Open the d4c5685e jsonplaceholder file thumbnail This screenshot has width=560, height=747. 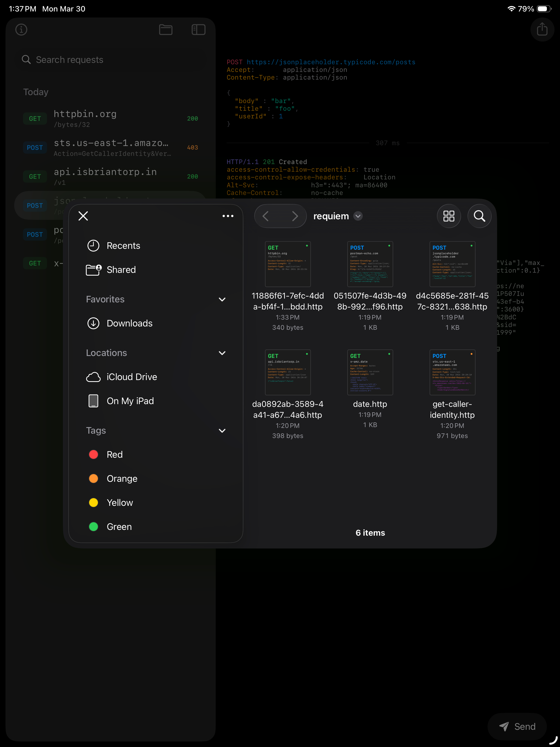pyautogui.click(x=452, y=264)
